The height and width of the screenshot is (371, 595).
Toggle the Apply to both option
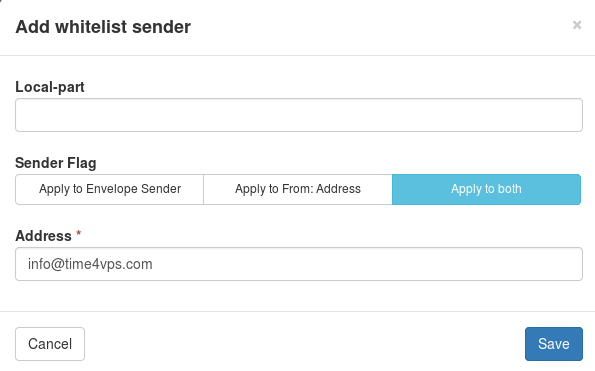[x=486, y=189]
